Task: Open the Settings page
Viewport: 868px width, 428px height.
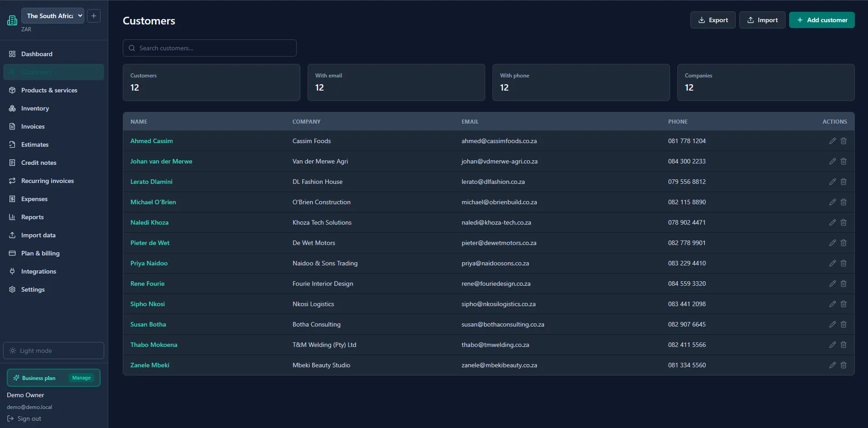Action: (53, 289)
